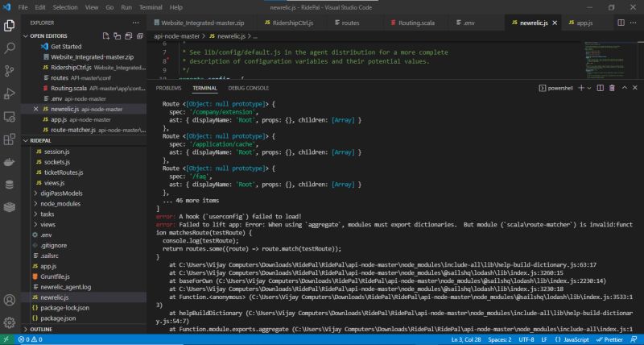Open the Search view in activity bar
Viewport: 644px width, 345px height.
[x=9, y=48]
